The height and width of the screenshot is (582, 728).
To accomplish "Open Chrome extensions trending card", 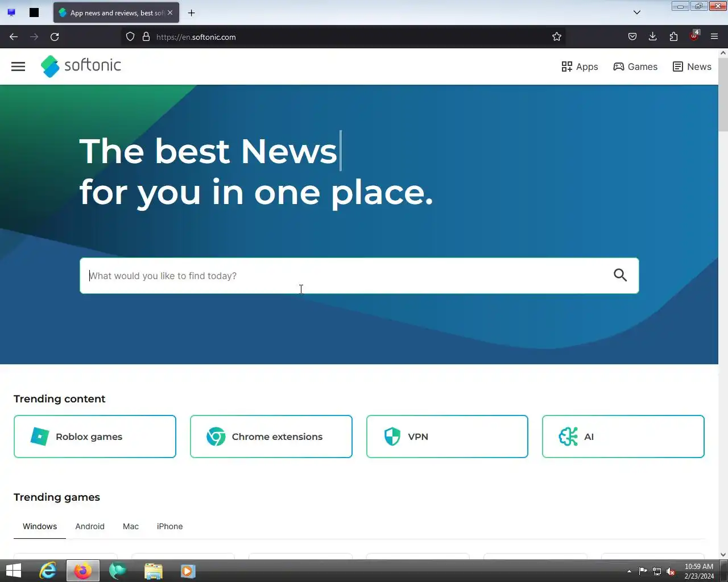I will (x=271, y=436).
